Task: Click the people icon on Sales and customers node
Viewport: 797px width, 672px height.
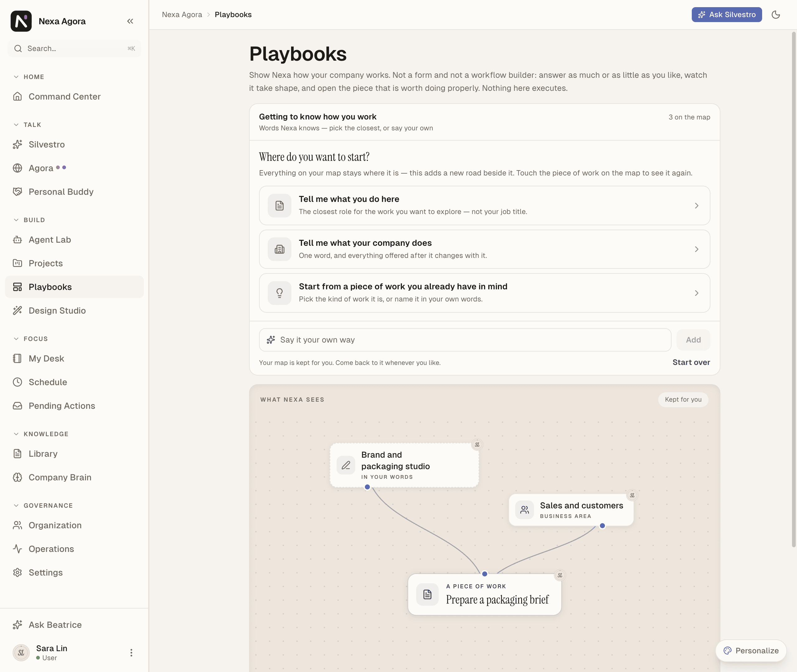Action: [x=525, y=510]
